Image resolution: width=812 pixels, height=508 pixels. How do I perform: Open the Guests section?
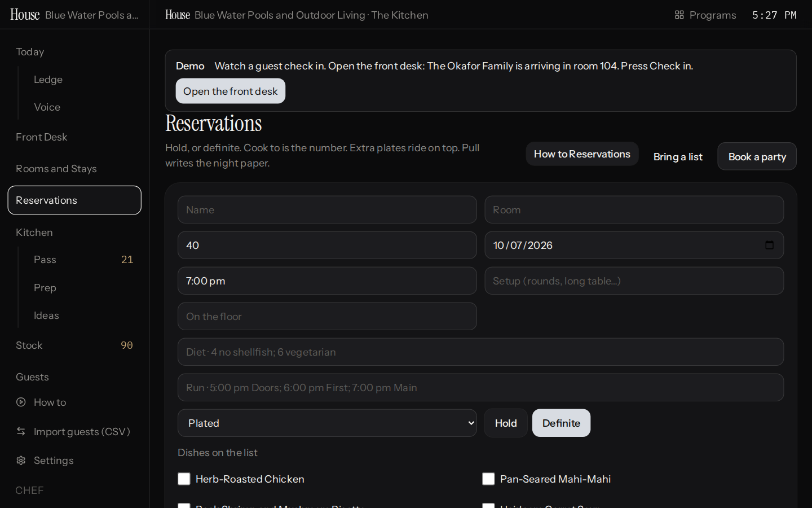[x=32, y=377]
